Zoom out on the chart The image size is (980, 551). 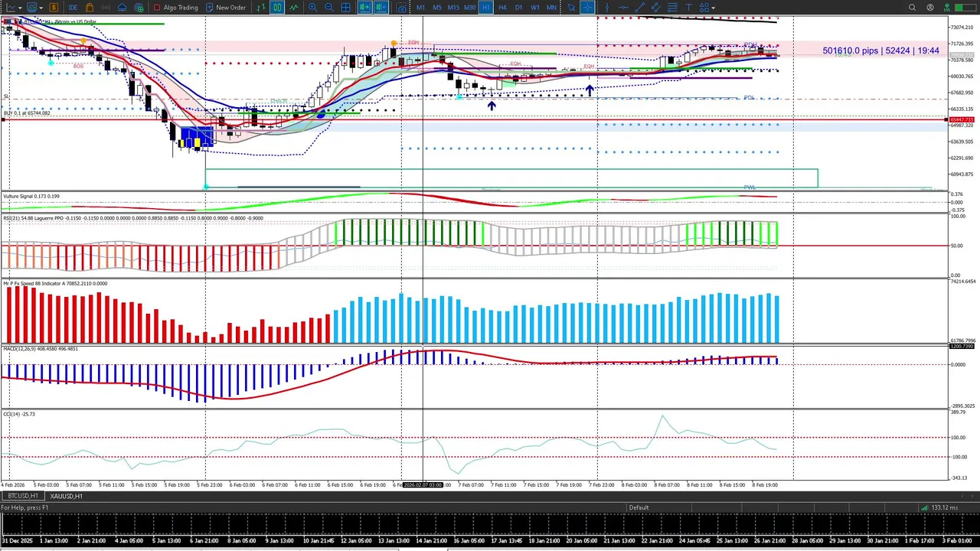point(329,8)
